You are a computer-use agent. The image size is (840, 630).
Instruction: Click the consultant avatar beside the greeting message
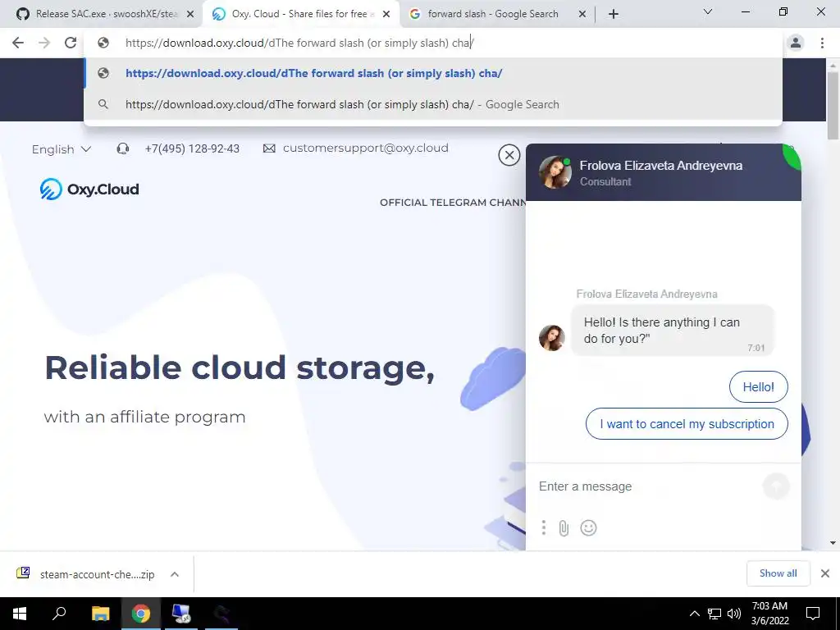point(552,338)
